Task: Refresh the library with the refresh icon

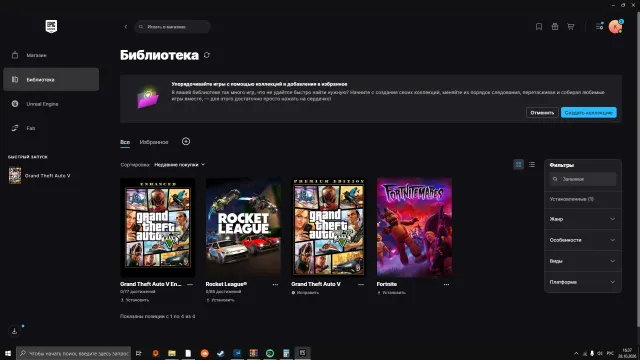Action: point(207,55)
